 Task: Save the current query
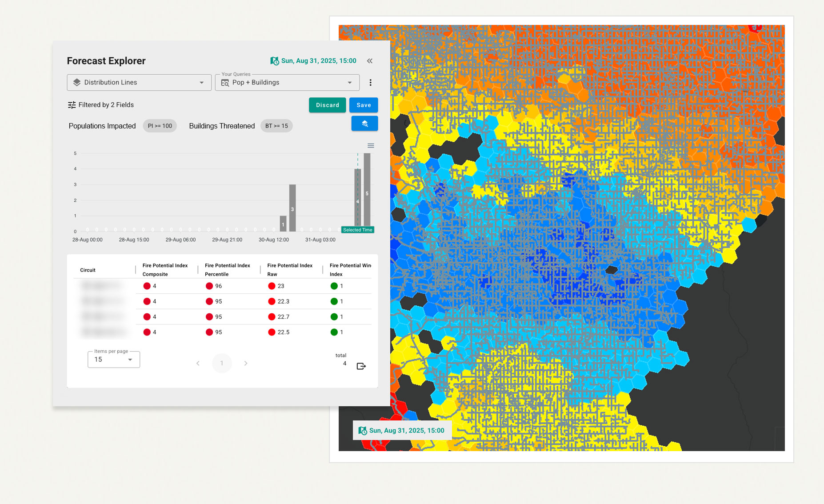(363, 105)
